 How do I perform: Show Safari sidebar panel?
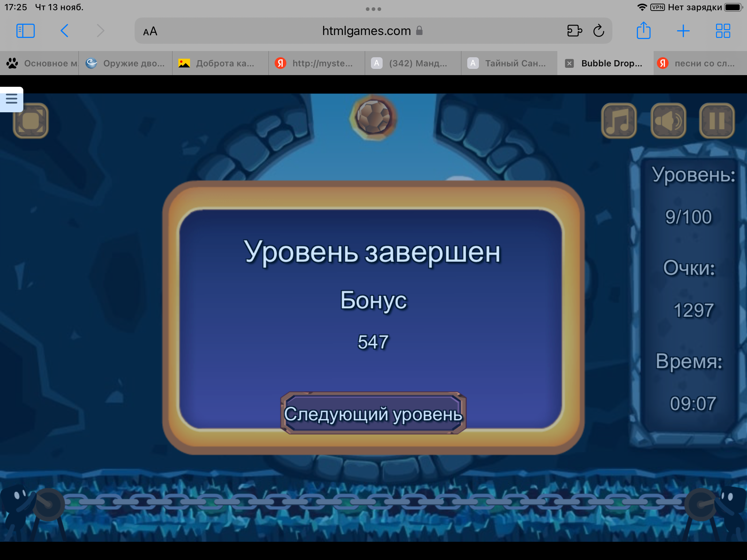pos(26,31)
